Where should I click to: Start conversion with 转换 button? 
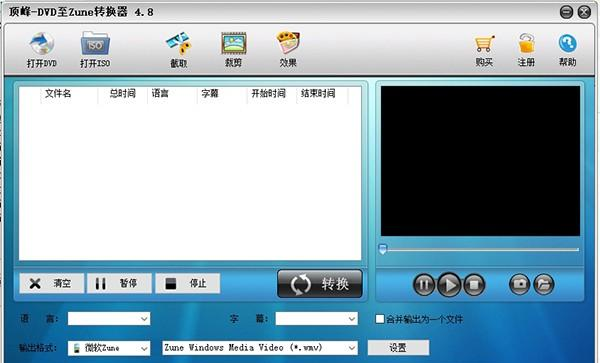pyautogui.click(x=320, y=284)
